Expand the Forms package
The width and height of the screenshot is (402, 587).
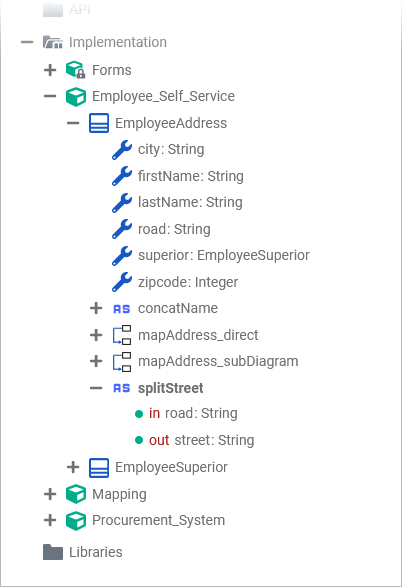click(x=50, y=70)
